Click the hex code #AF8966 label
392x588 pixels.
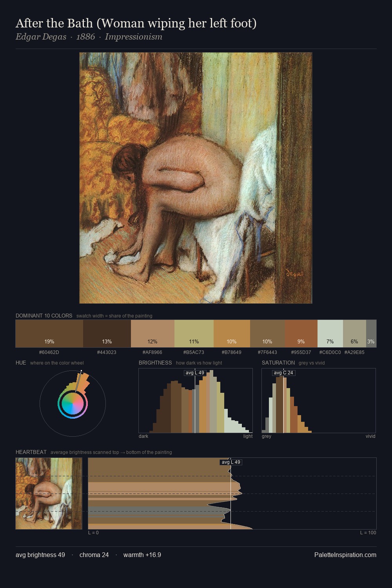click(152, 352)
